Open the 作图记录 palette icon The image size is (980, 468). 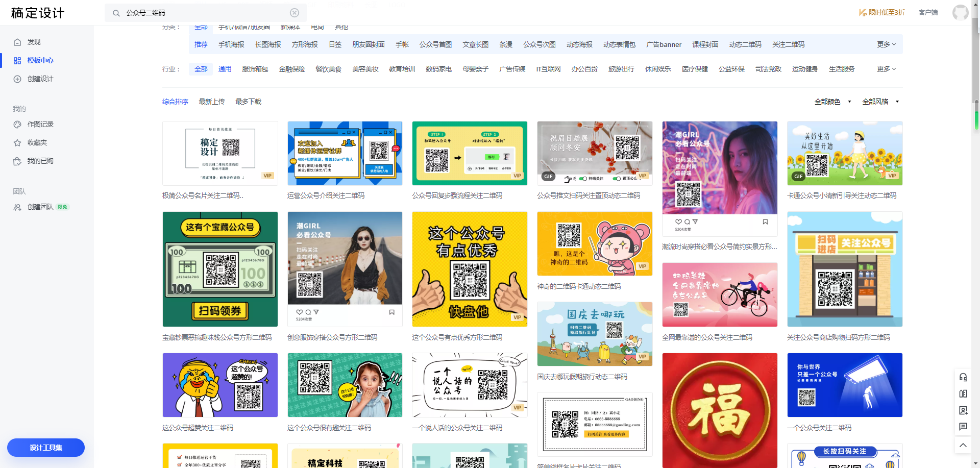coord(17,124)
